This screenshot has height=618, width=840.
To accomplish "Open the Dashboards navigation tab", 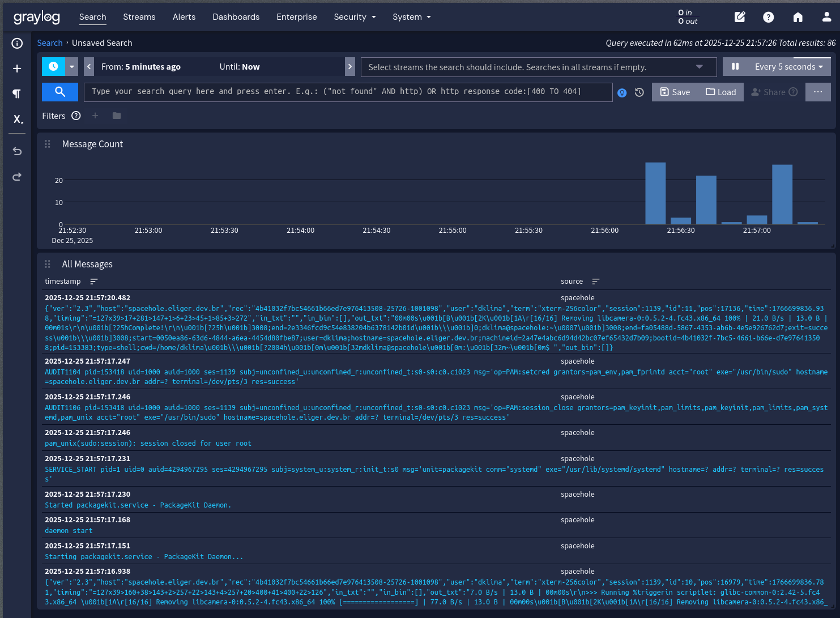I will pos(236,17).
